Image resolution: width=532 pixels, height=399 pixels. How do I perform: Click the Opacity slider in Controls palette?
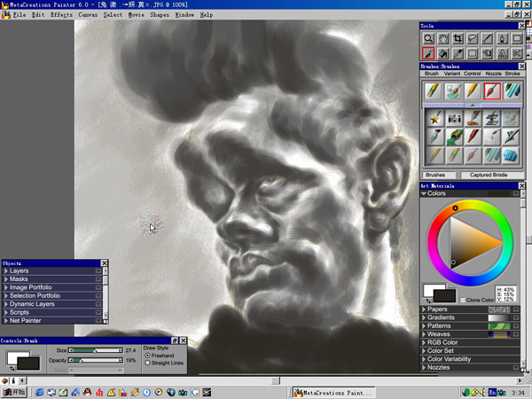tap(96, 360)
